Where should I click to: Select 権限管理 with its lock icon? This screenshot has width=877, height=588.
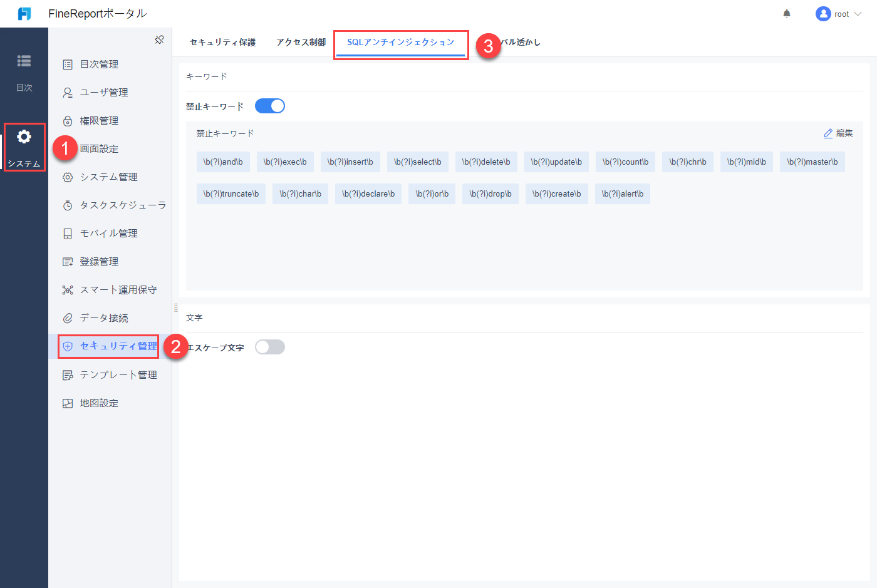click(x=67, y=120)
